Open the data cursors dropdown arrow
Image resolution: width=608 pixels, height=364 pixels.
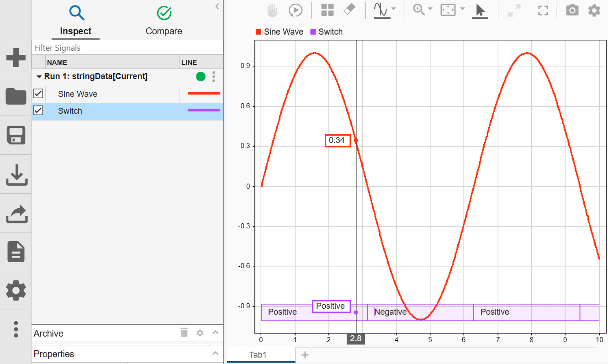coord(394,9)
